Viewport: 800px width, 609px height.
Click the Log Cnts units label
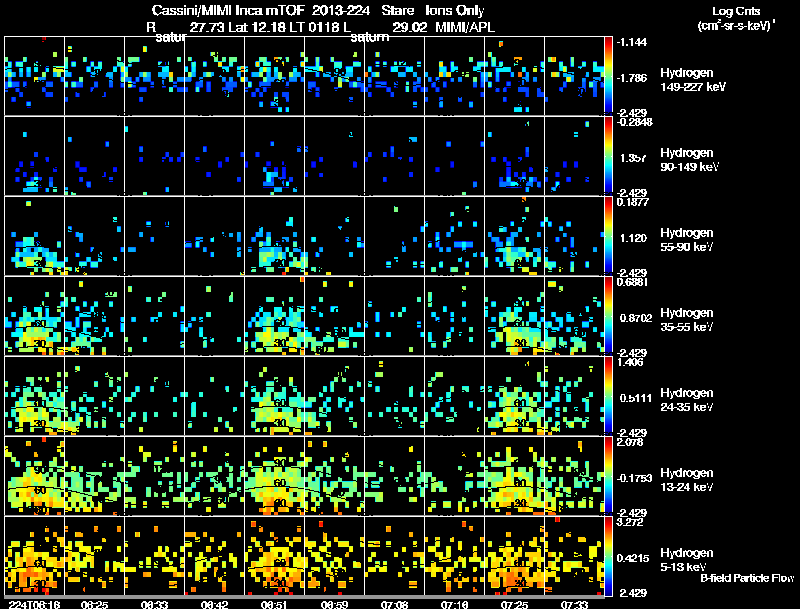pos(736,18)
